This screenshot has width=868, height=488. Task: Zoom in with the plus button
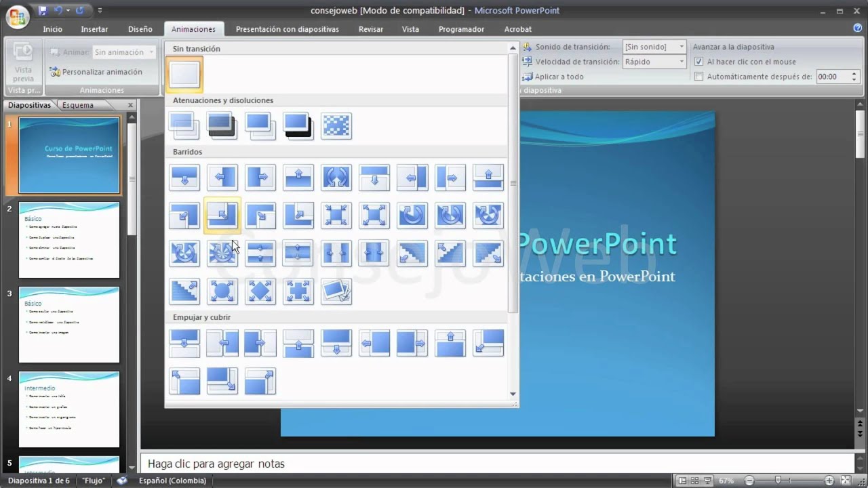pos(829,481)
